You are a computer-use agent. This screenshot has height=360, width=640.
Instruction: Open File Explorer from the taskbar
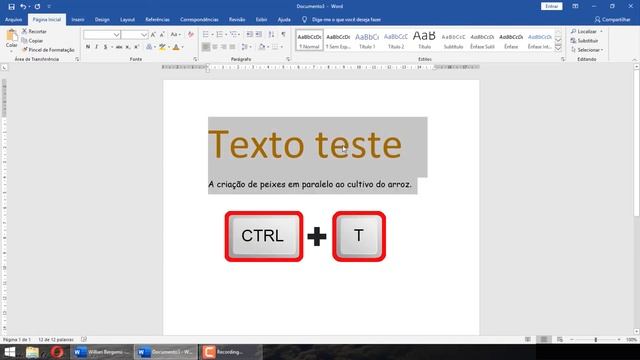32,352
